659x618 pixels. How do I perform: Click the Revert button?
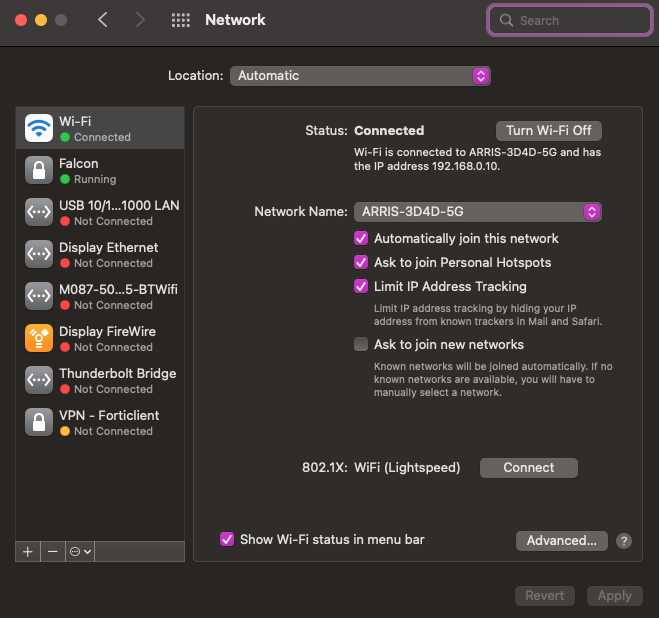click(545, 596)
